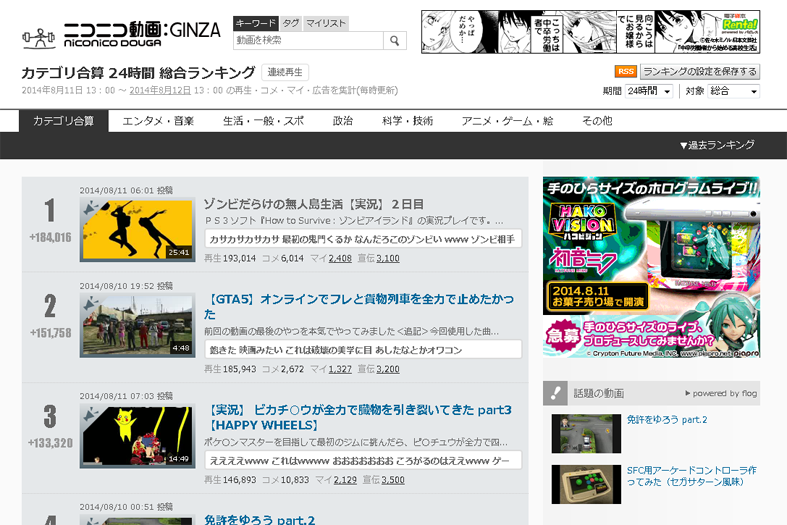Click the post date 2014/08/10 19:52 投稿
This screenshot has height=525, width=787.
[126, 286]
